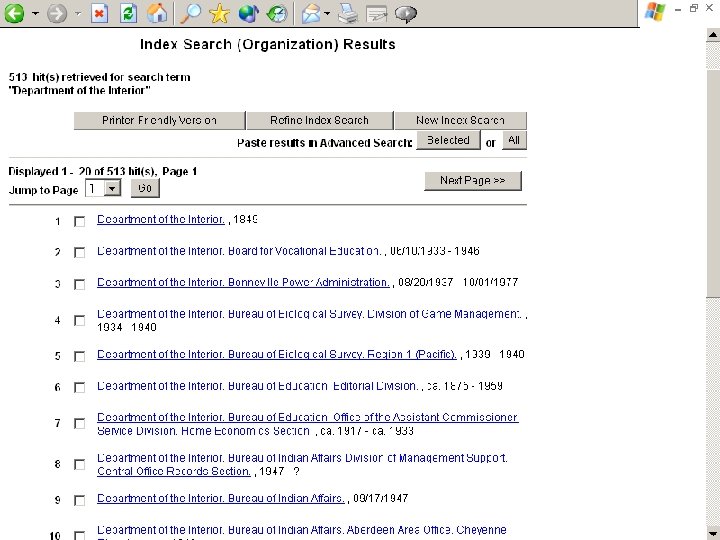Click the Windows flag logo
Image resolution: width=720 pixels, height=540 pixels.
tap(655, 12)
